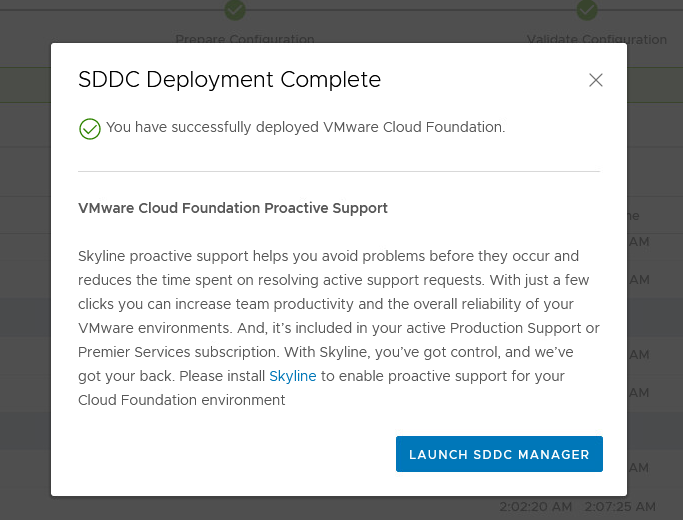Click the Launch SDDC Manager button
This screenshot has width=683, height=520.
click(x=499, y=454)
